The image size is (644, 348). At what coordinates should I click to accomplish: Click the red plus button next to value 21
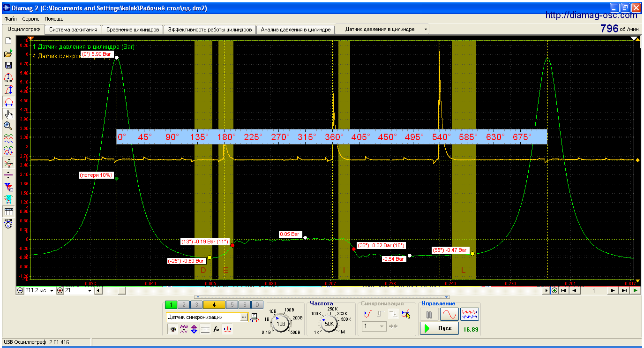tap(60, 290)
